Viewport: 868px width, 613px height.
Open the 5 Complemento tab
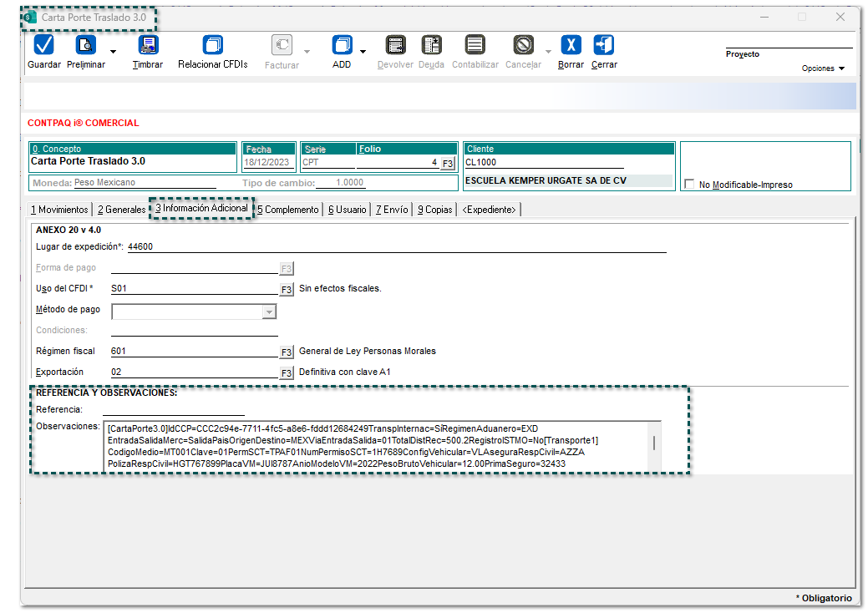pyautogui.click(x=288, y=210)
